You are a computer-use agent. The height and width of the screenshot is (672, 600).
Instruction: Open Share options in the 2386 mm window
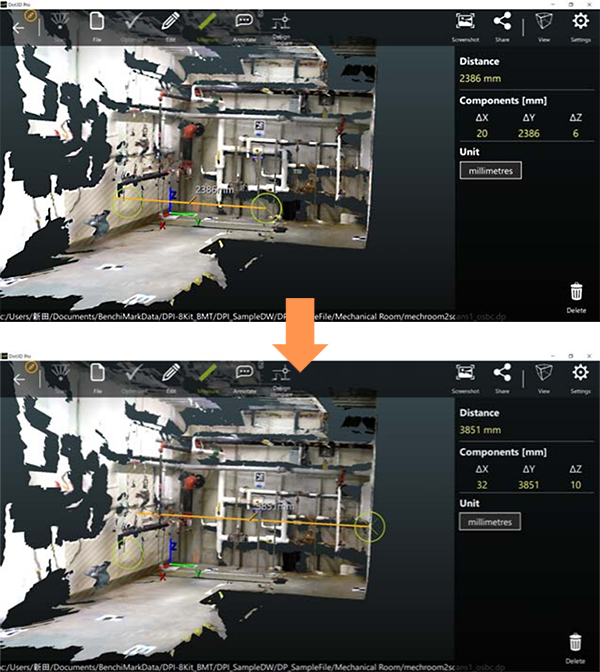click(502, 27)
